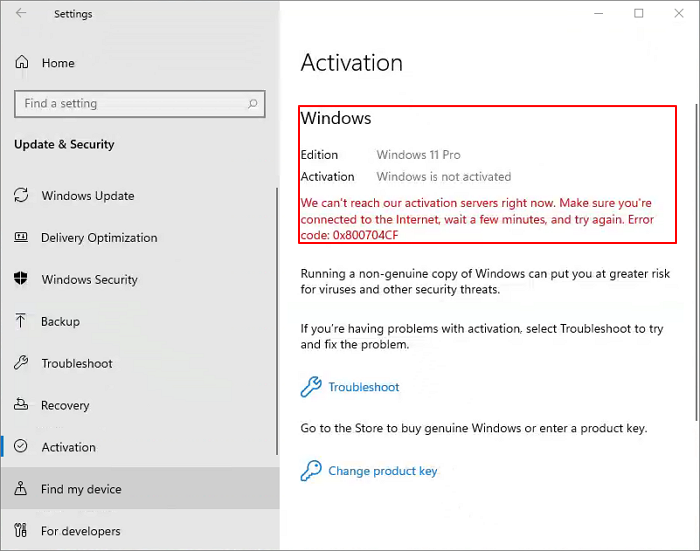Select Find my device in sidebar

(x=81, y=490)
